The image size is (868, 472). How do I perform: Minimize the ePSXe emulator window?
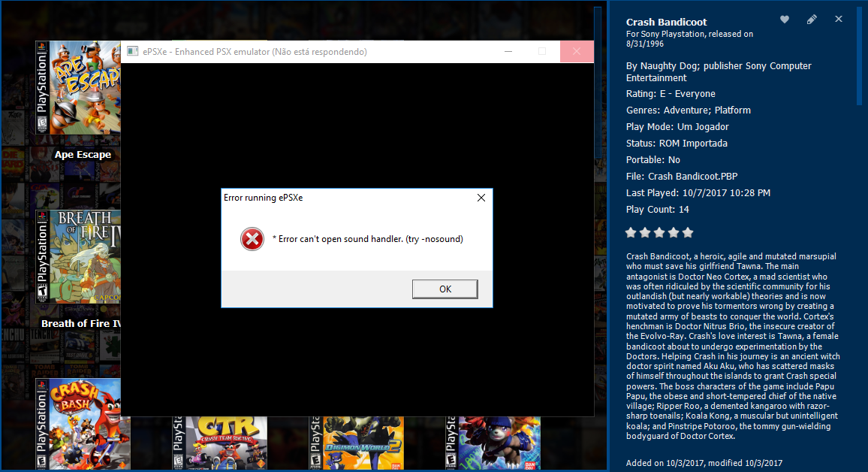[x=508, y=52]
